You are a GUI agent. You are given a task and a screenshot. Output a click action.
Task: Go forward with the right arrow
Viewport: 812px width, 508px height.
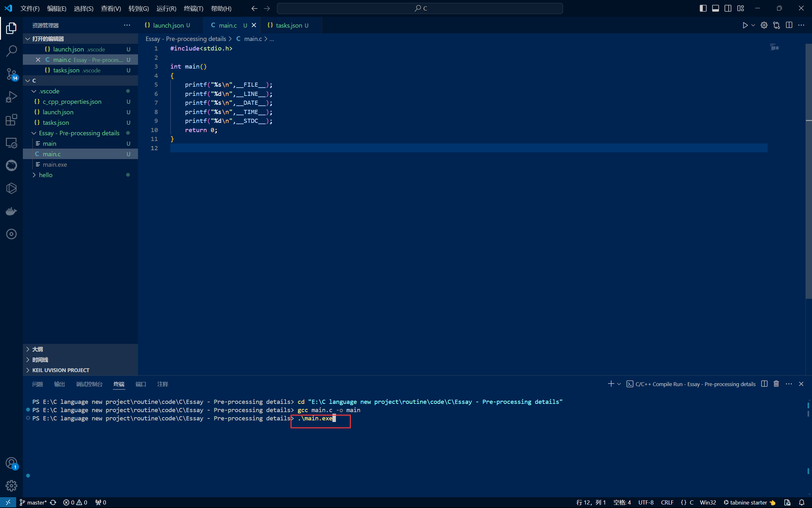coord(267,8)
